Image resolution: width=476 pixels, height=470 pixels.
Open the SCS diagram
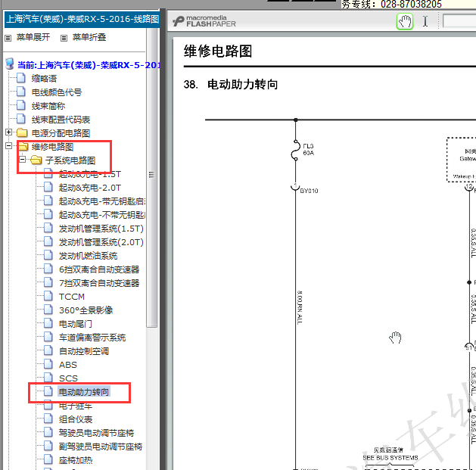coord(68,378)
